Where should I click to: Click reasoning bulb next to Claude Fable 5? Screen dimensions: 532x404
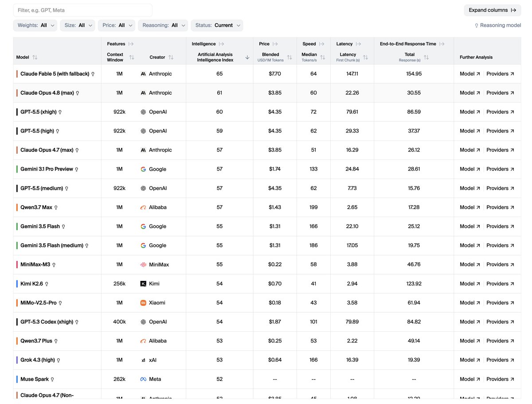93,74
